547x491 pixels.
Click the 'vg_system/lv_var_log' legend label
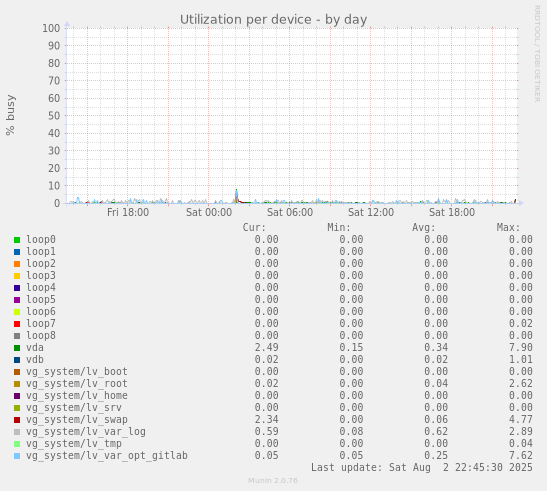click(x=86, y=432)
